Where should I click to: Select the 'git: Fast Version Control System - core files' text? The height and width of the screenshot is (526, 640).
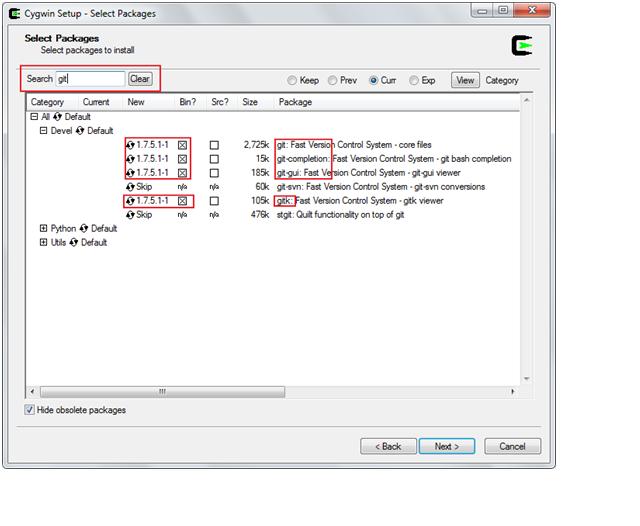pyautogui.click(x=354, y=145)
